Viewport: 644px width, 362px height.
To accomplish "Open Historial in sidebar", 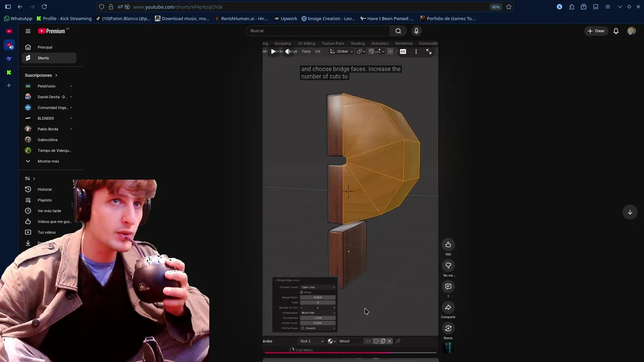I will tap(49, 190).
